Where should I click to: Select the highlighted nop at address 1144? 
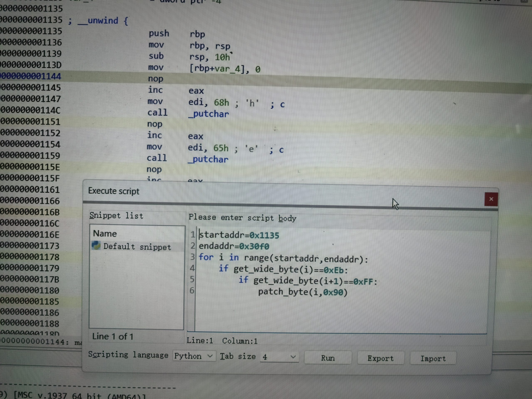click(155, 79)
